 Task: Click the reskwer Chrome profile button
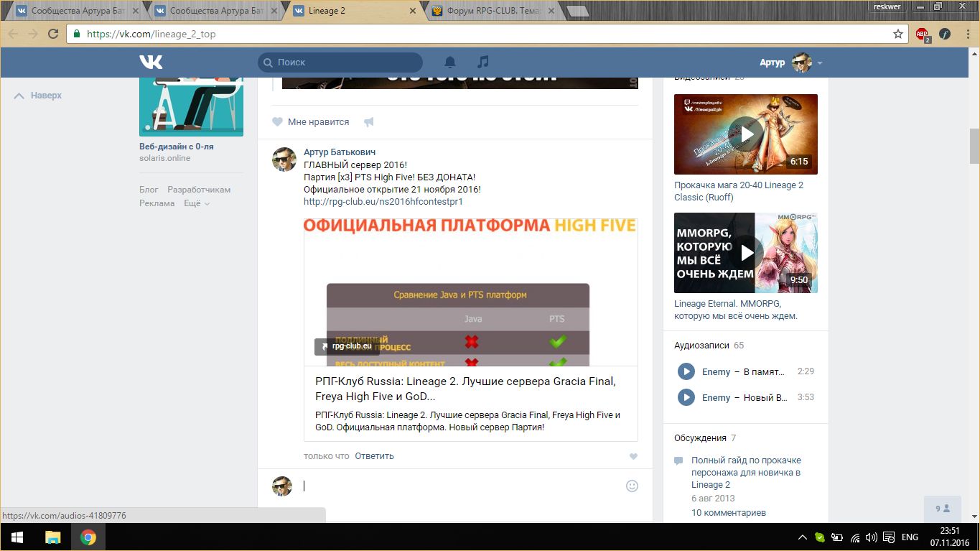[x=887, y=6]
